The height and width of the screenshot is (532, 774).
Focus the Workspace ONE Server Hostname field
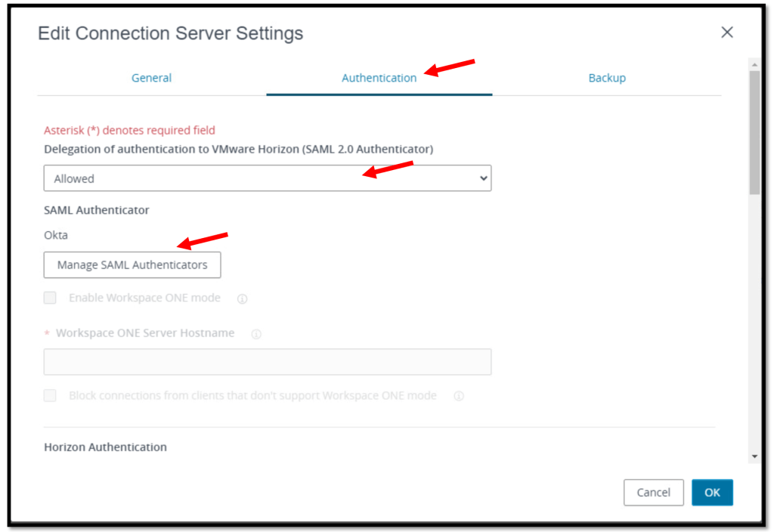[267, 362]
